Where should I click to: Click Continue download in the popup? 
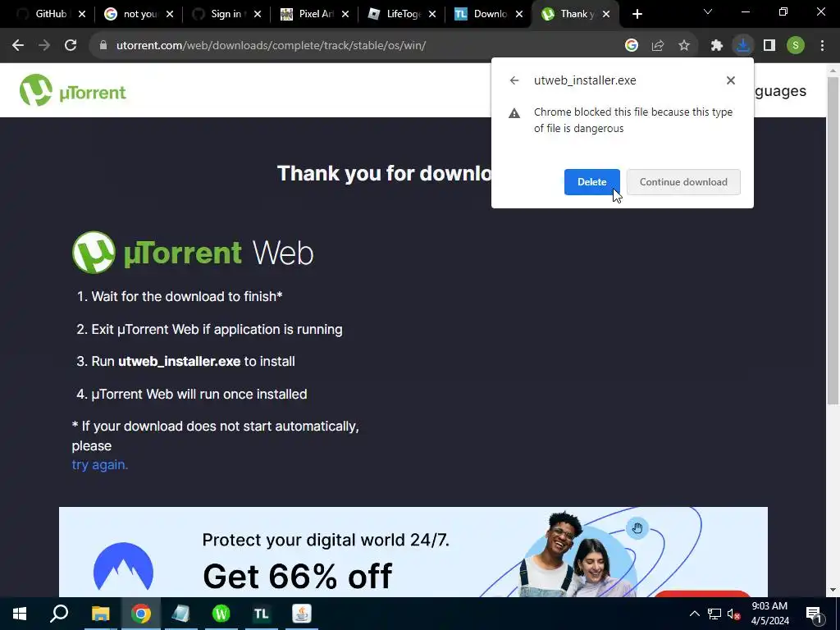point(683,182)
